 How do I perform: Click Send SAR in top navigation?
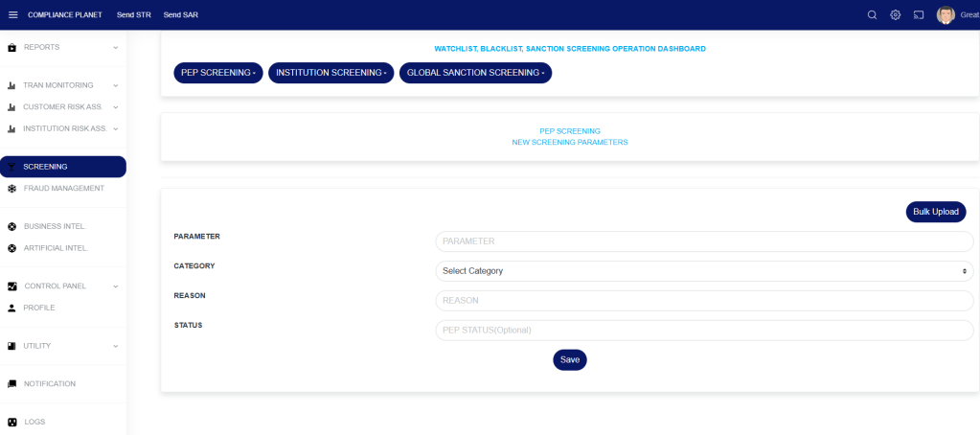tap(180, 14)
